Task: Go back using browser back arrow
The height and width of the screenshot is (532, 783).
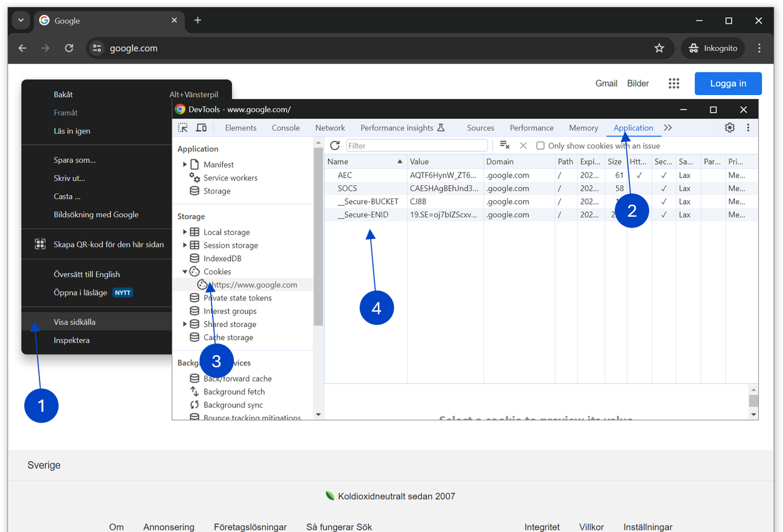Action: [22, 48]
